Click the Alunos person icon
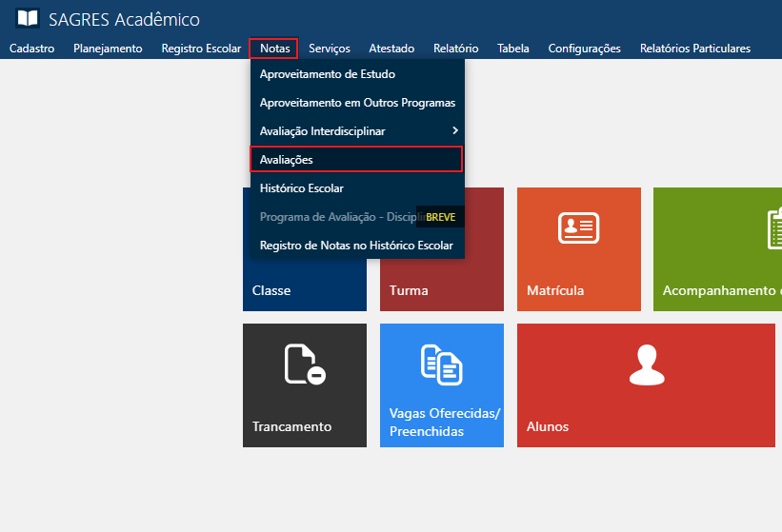 click(x=647, y=365)
